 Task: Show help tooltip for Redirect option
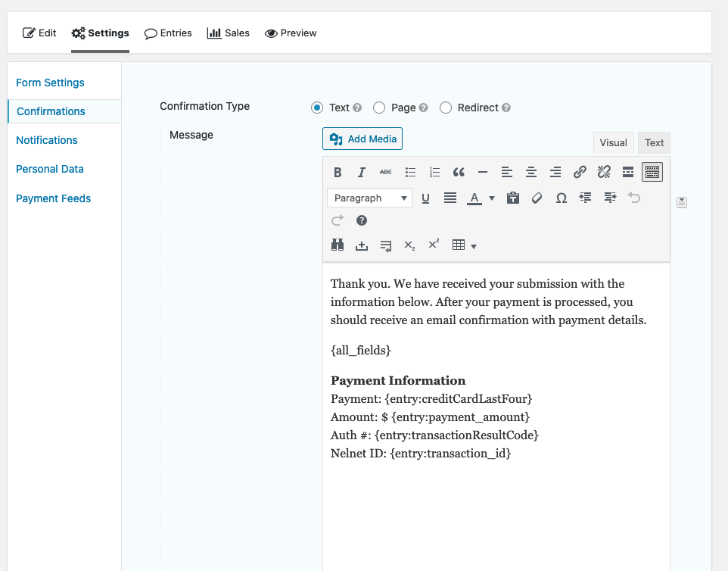[x=506, y=108]
